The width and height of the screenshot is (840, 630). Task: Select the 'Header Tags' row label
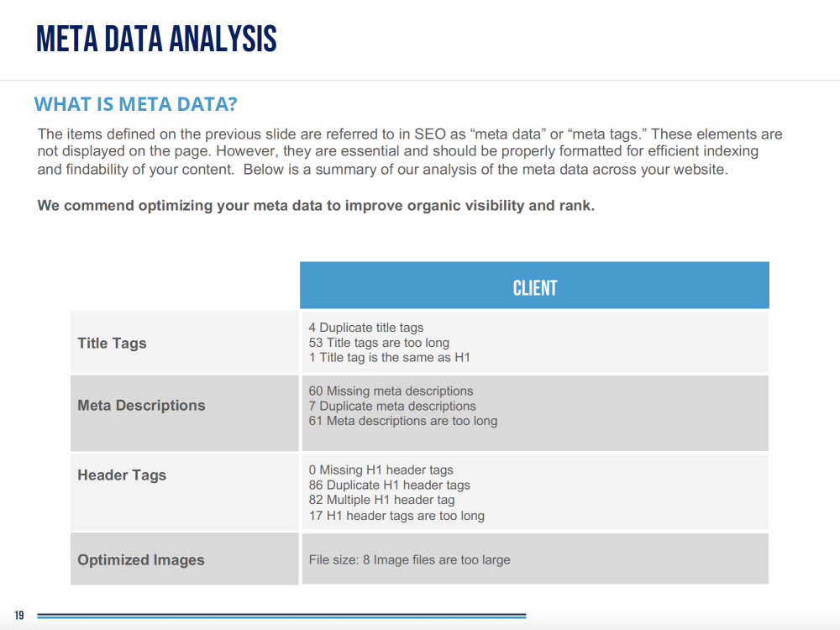pyautogui.click(x=122, y=475)
